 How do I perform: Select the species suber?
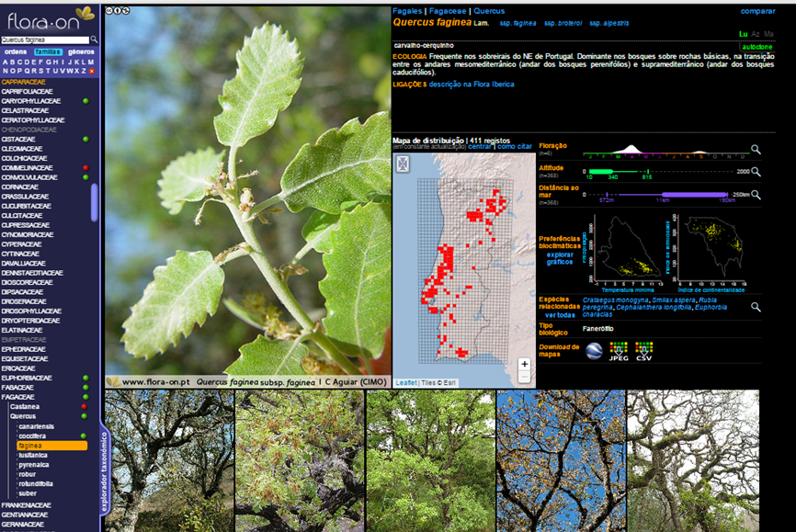28,493
